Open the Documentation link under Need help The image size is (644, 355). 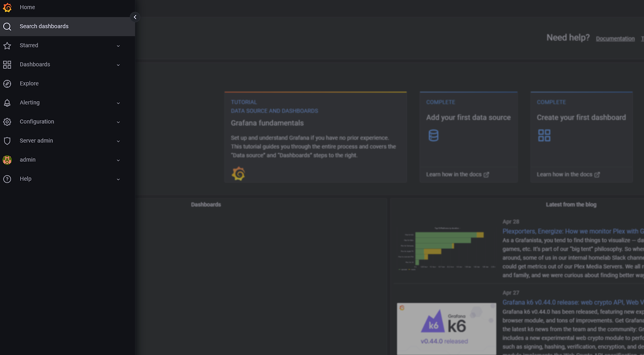point(615,38)
